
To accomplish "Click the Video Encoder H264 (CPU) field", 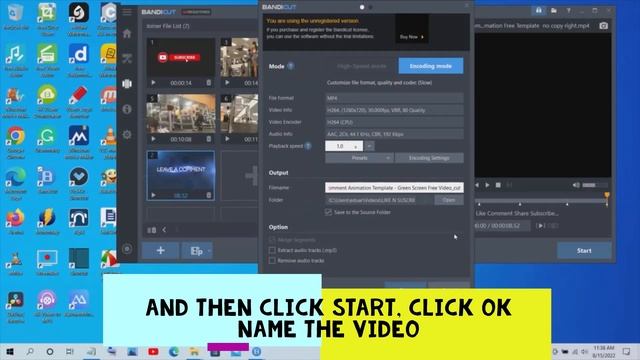I will (x=394, y=122).
